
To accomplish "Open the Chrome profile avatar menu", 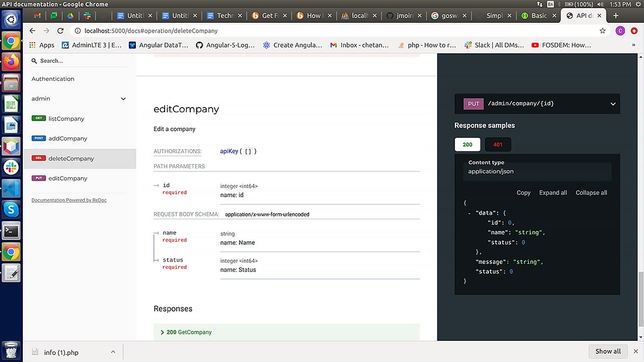I will click(620, 30).
